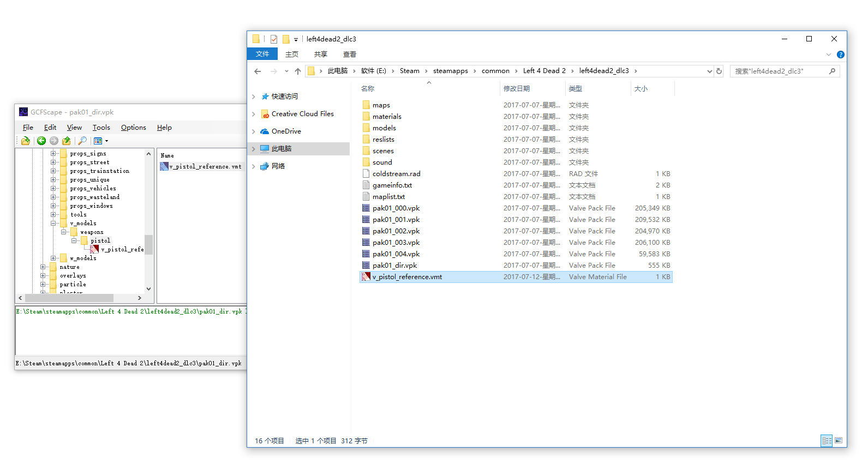Screen dimensions: 868x470
Task: Select the props_vehicles folder in tree
Action: tap(93, 189)
